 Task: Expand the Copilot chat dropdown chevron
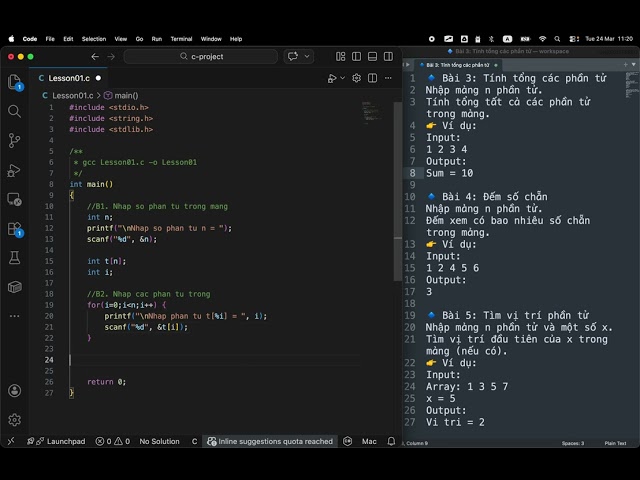(307, 56)
